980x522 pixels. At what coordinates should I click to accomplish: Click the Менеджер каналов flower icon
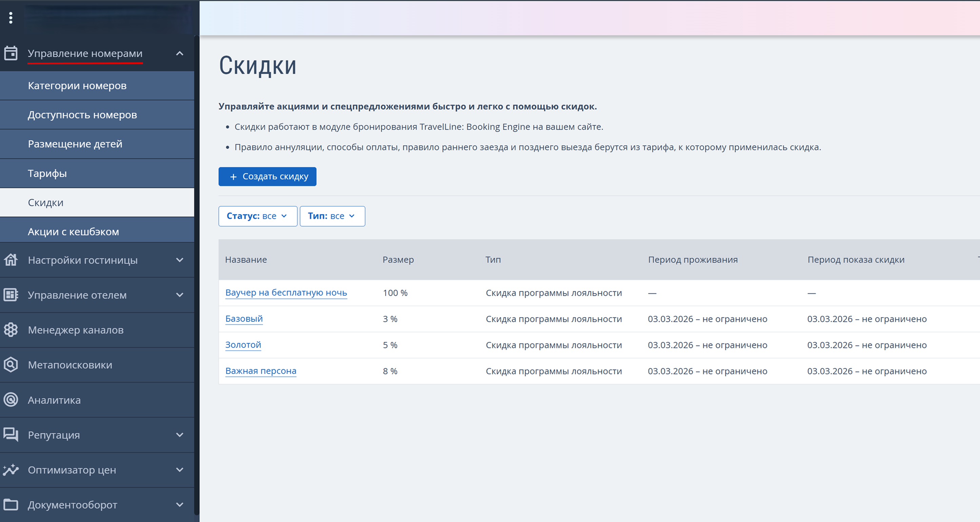[x=11, y=330]
